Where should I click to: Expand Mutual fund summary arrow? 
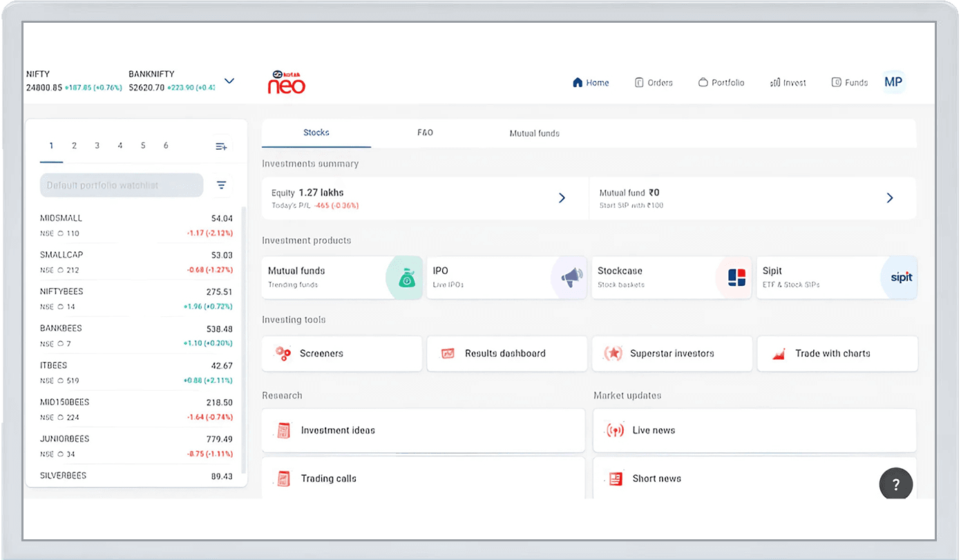coord(890,198)
